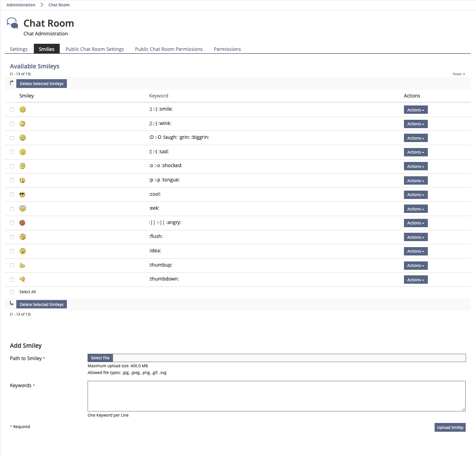Click the red angry smiley icon

[23, 223]
